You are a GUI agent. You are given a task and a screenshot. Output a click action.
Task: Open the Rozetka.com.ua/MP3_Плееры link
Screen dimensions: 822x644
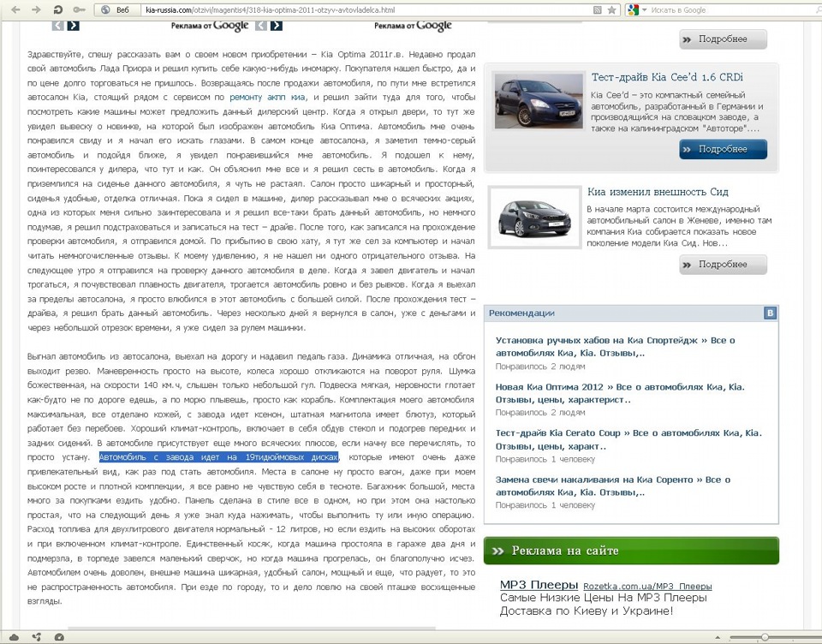pyautogui.click(x=647, y=587)
